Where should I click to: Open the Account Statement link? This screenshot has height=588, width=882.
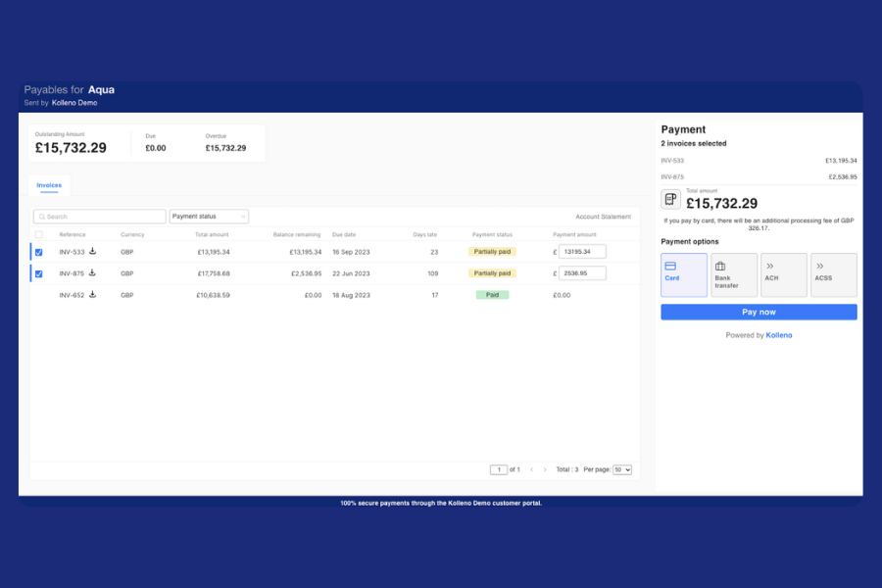coord(603,217)
